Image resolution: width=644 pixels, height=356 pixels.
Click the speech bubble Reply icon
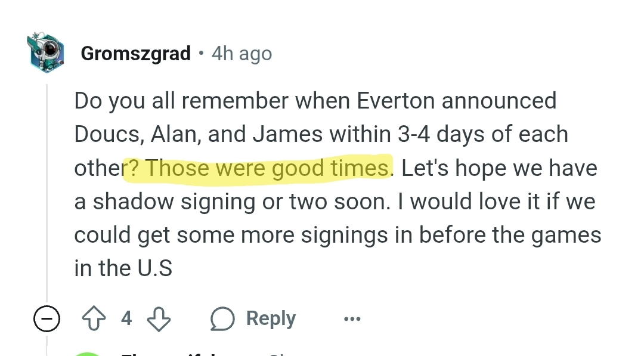pos(221,319)
